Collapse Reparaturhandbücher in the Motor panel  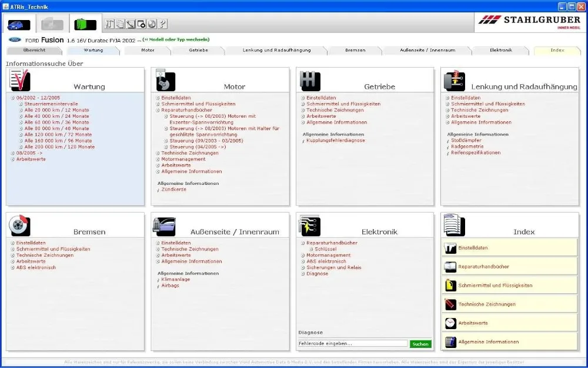pos(158,111)
